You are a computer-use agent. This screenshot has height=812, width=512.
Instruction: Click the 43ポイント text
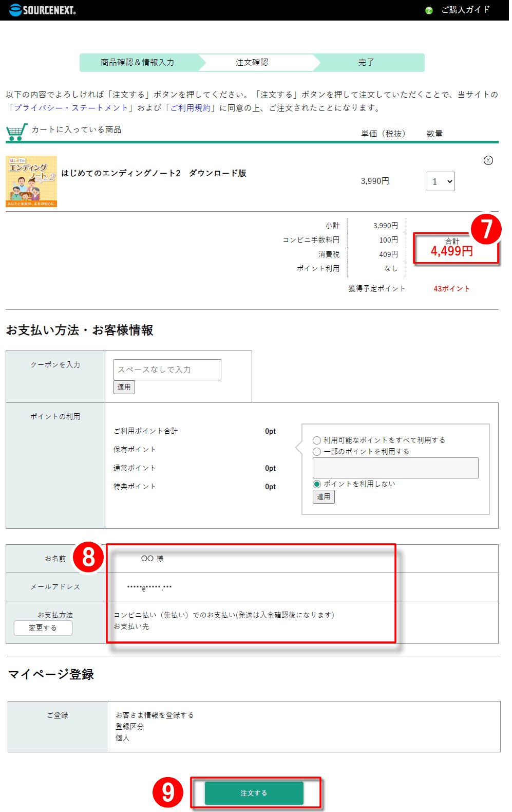coord(452,289)
